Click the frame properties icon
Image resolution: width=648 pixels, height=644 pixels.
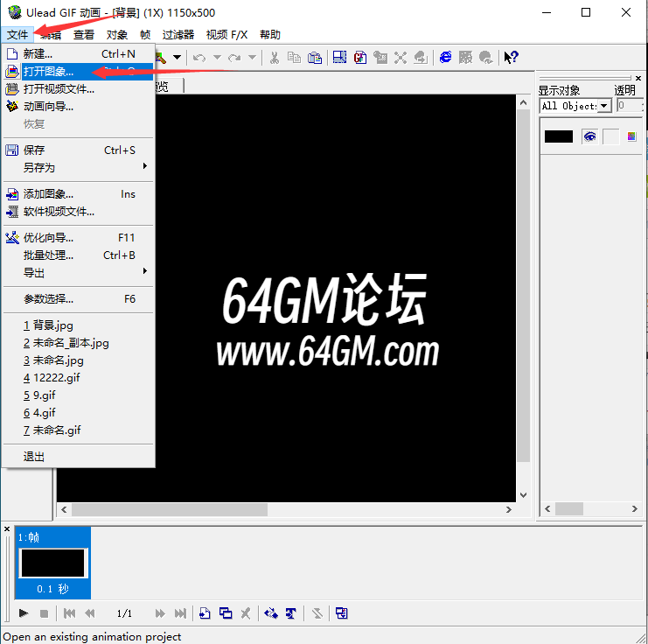tap(342, 613)
